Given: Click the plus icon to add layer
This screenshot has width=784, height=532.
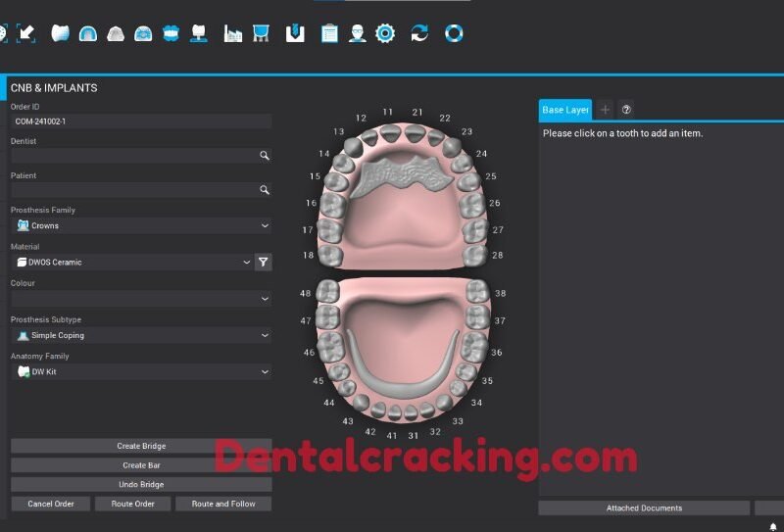Looking at the screenshot, I should click(x=605, y=110).
